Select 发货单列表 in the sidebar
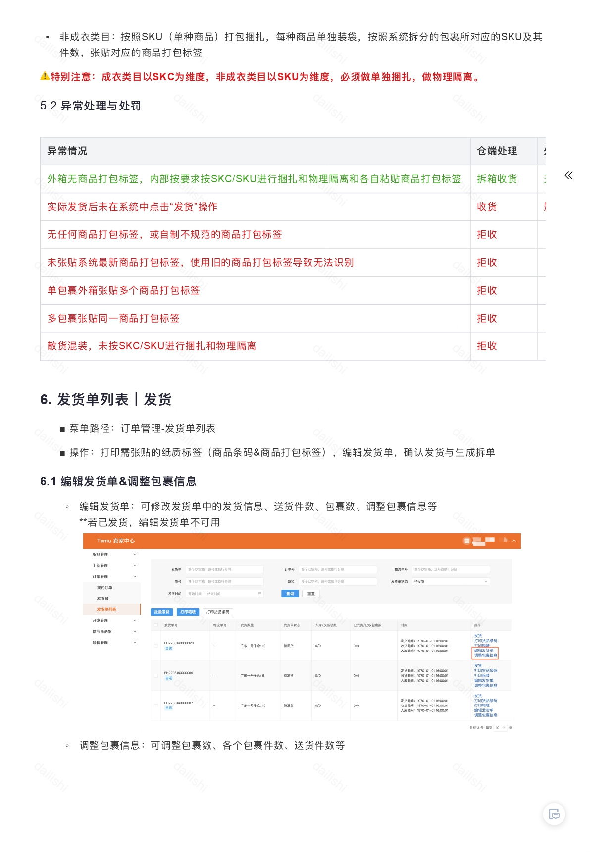 pyautogui.click(x=112, y=609)
